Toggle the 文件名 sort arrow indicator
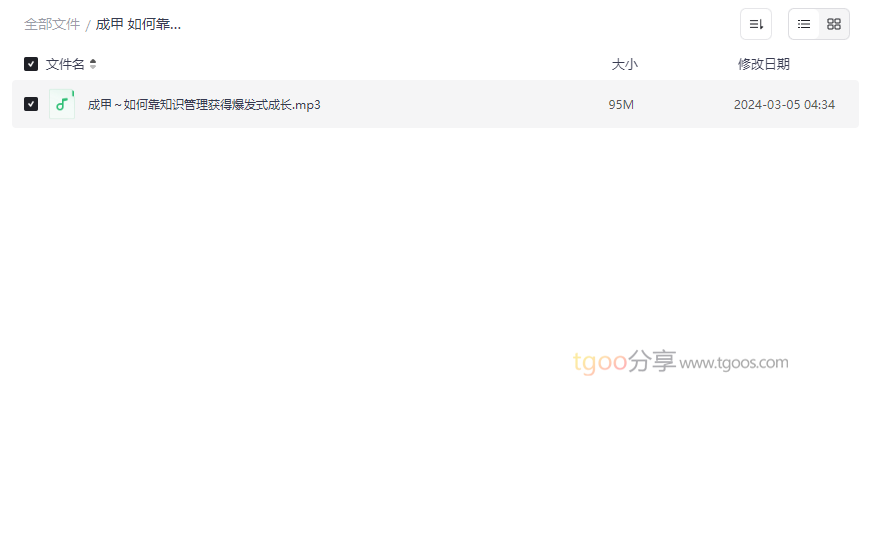The width and height of the screenshot is (874, 538). tap(93, 64)
